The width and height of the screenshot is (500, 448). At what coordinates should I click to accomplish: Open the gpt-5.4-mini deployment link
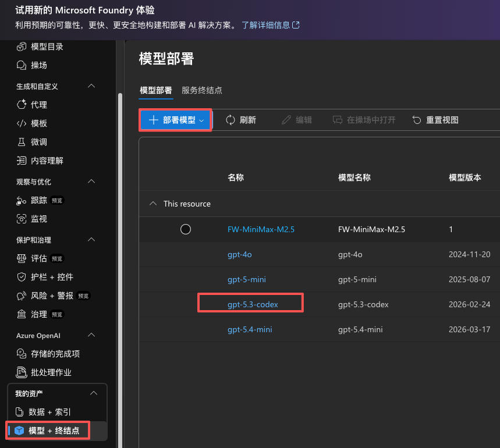click(250, 329)
